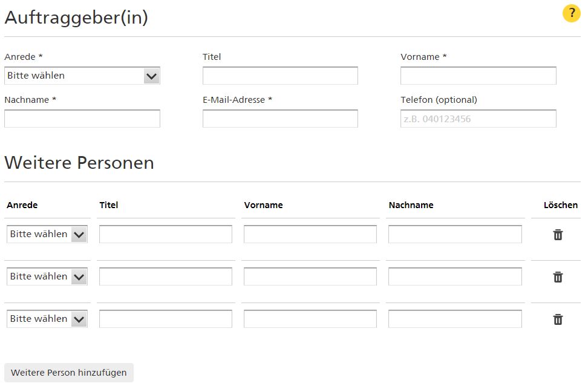Click Titel field in first person row

click(166, 234)
